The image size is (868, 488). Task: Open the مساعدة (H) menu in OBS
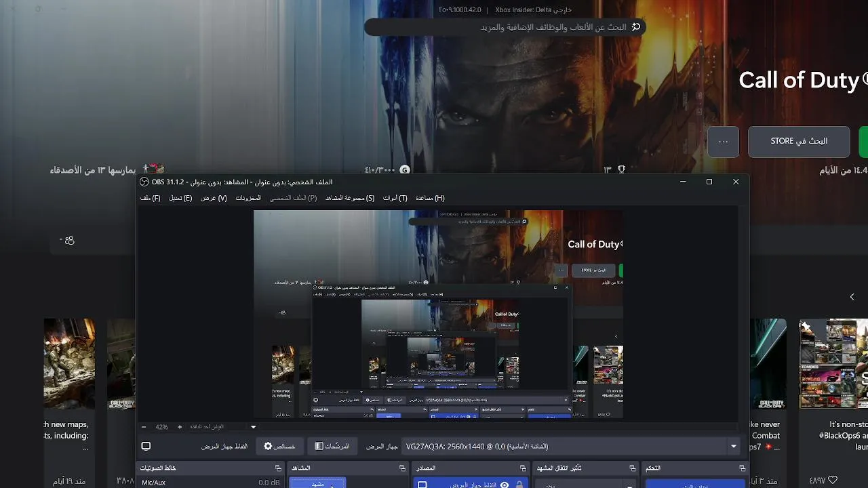pos(430,198)
